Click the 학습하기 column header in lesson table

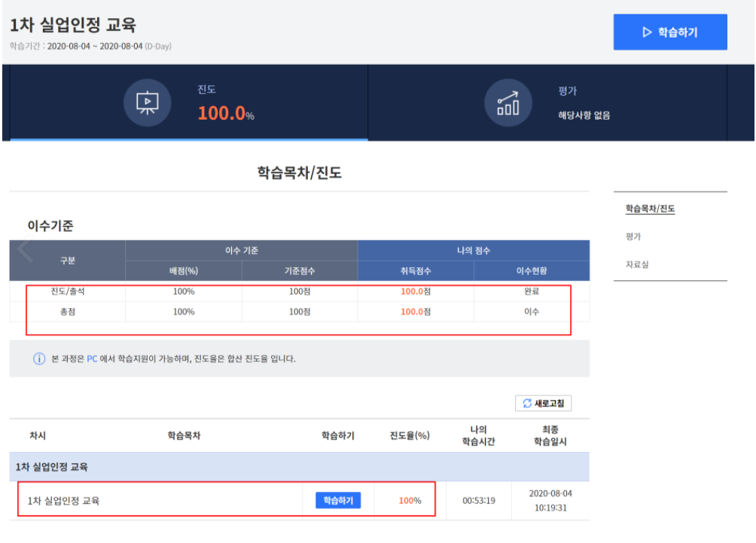tap(338, 435)
